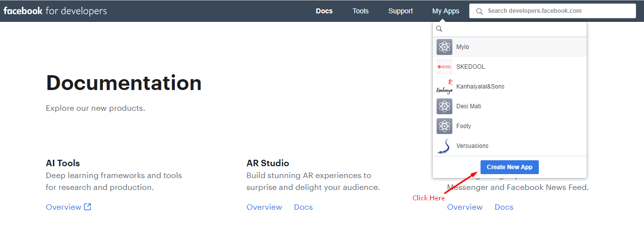Click the SKEDOOL app logo thumbnail
This screenshot has width=644, height=231.
pos(444,67)
